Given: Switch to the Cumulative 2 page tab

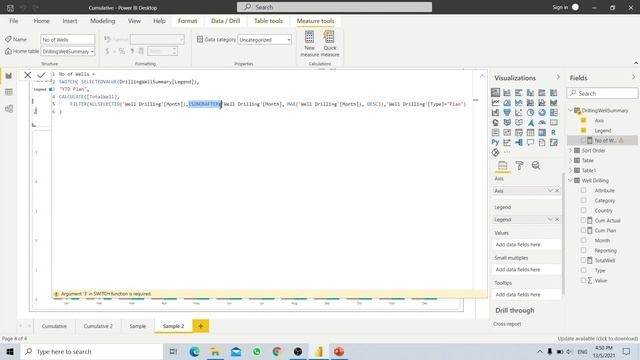Looking at the screenshot, I should (98, 326).
